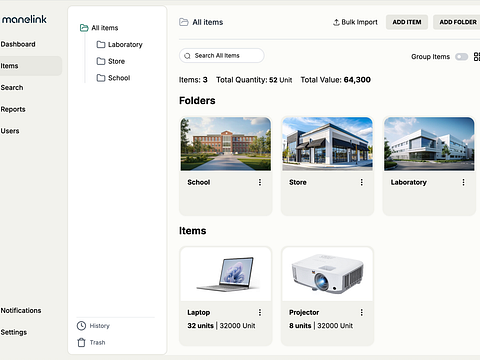Click the Bulk Import upload icon
This screenshot has width=480, height=360.
[x=336, y=22]
